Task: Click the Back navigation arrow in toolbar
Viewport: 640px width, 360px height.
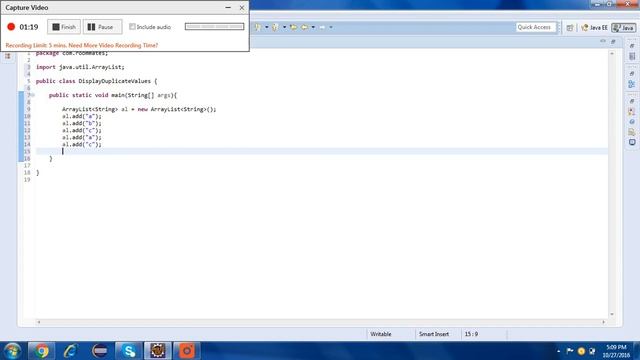Action: pos(304,27)
